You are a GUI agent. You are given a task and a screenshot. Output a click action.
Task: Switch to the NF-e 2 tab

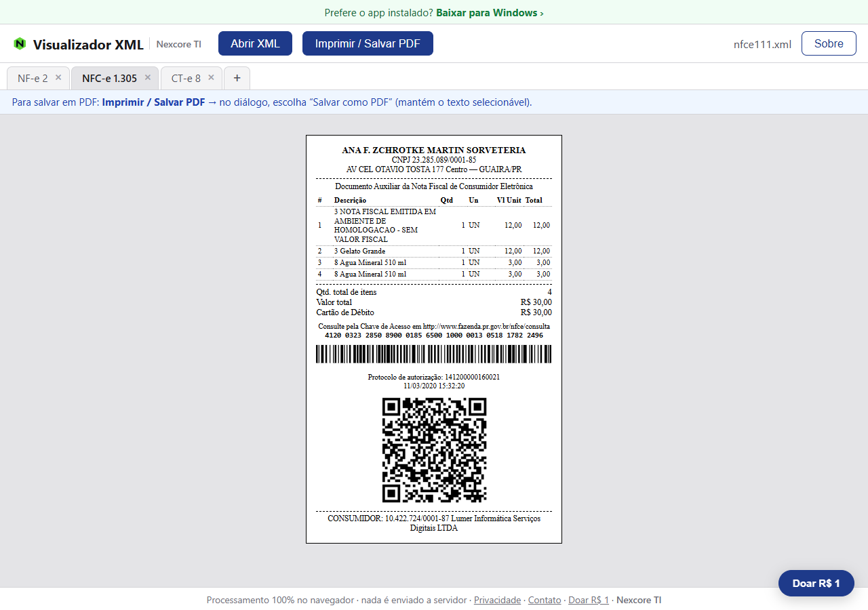(x=33, y=78)
